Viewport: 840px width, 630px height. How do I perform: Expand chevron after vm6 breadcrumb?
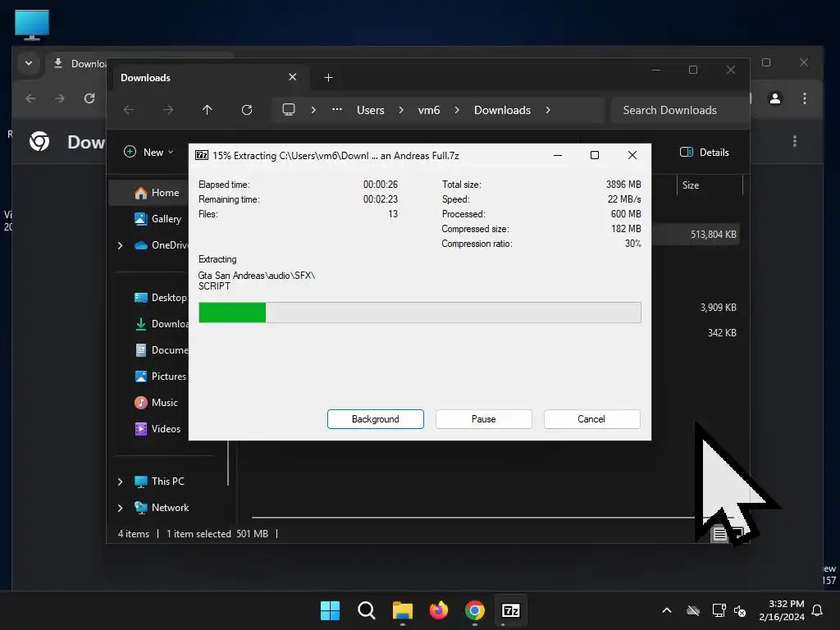coord(457,110)
